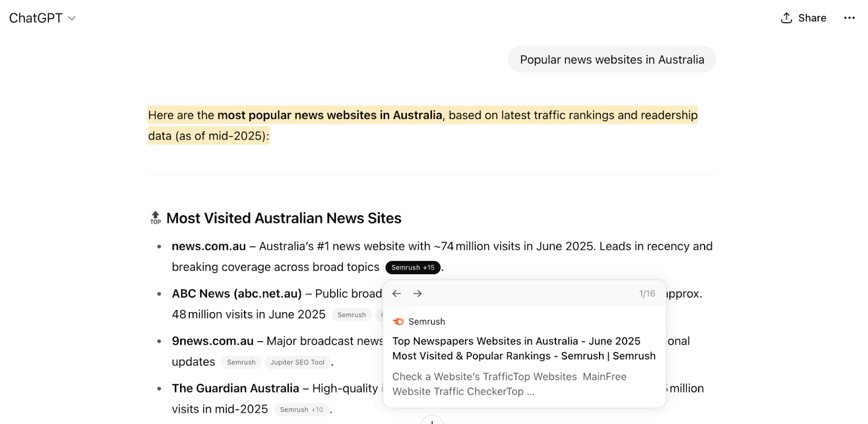Click the Semrush +10 citation chip
Screen dimensions: 868x424
click(x=302, y=410)
